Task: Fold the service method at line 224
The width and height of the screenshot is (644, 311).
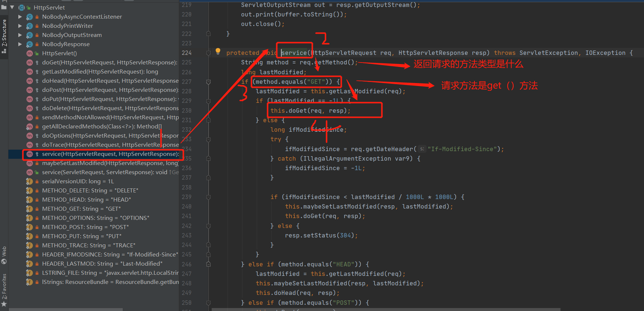Action: point(208,53)
